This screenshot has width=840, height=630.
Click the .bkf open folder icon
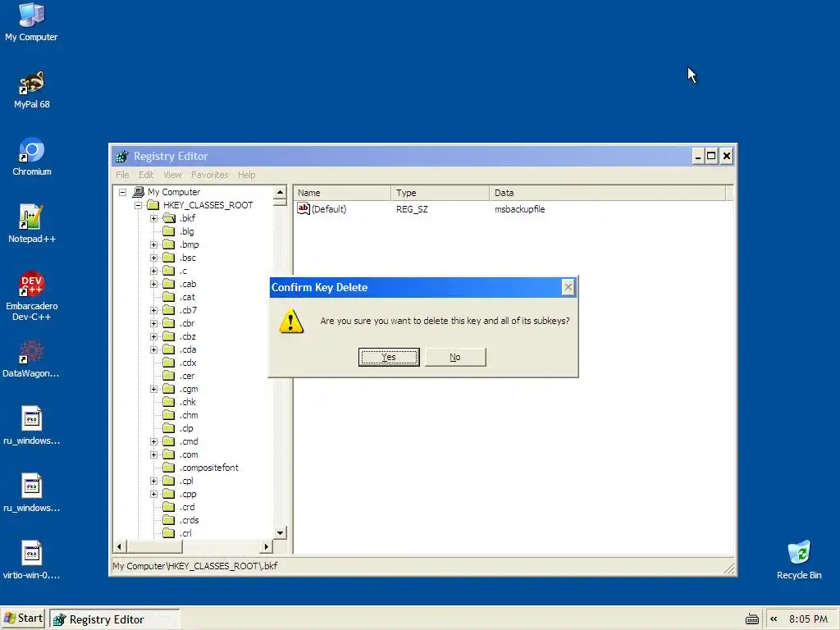[169, 218]
